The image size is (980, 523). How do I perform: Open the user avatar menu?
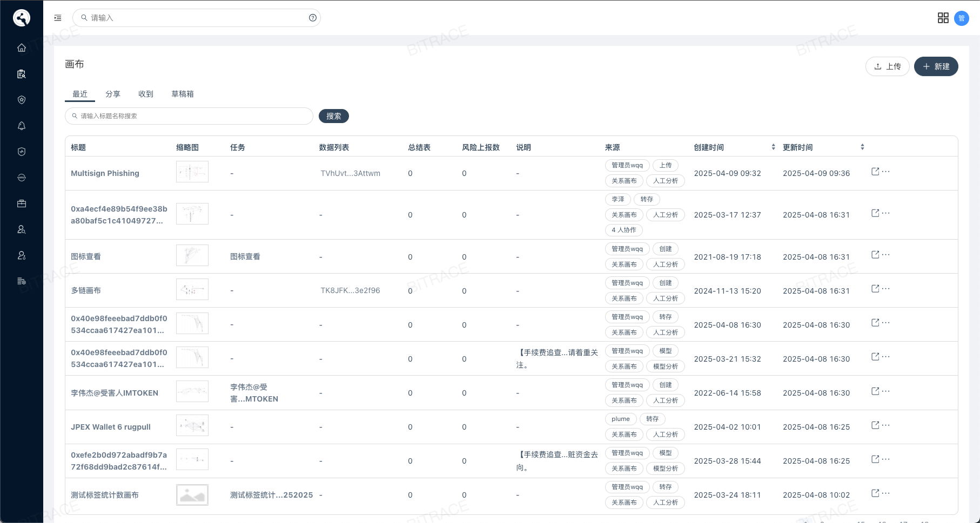pyautogui.click(x=962, y=18)
